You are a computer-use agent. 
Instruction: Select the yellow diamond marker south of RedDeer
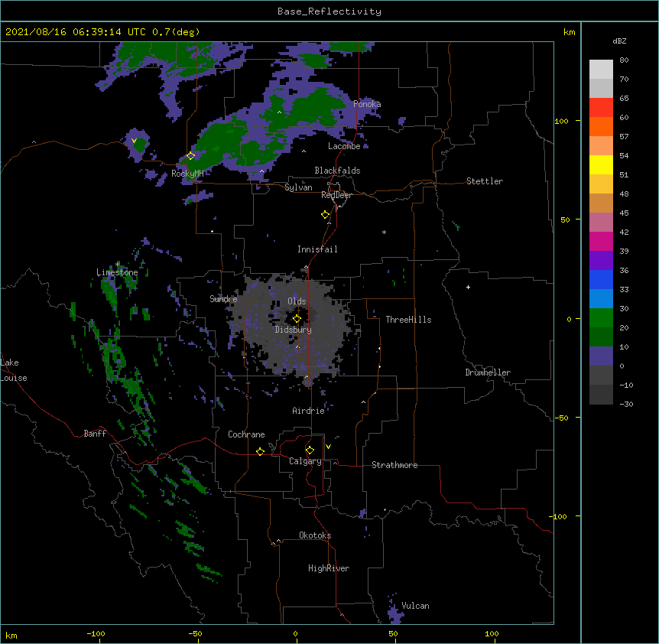pyautogui.click(x=326, y=215)
